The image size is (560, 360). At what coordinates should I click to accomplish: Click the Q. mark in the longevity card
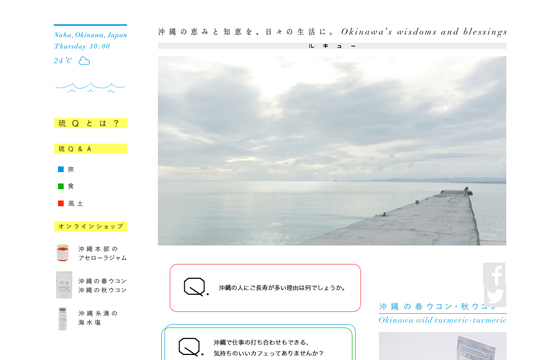point(196,287)
